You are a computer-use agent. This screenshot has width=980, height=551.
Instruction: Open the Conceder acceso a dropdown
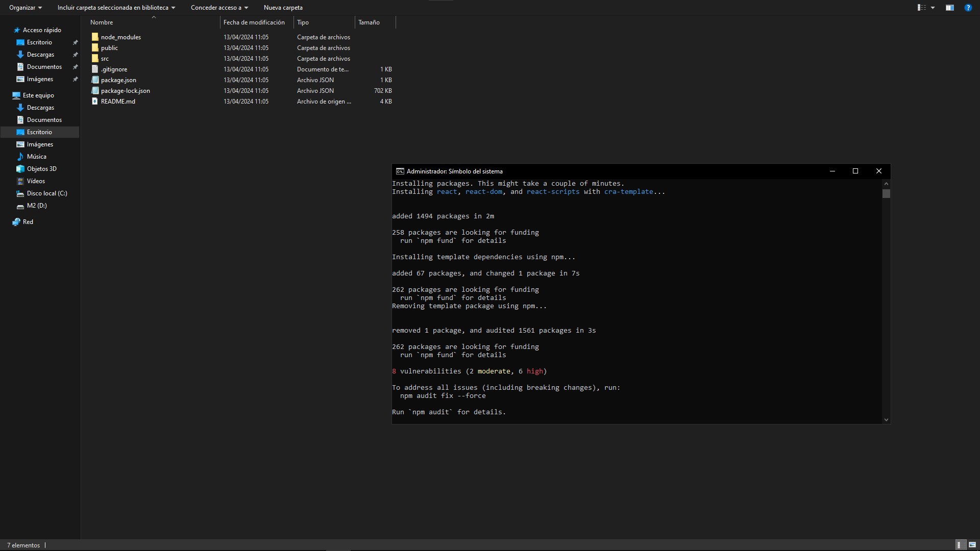[x=219, y=8]
